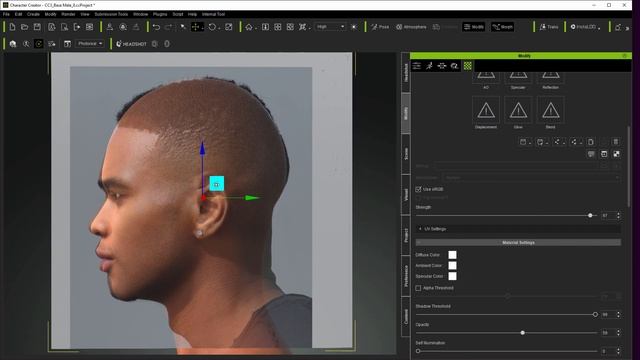
Task: Click the Opacity value stepper
Action: click(x=618, y=333)
